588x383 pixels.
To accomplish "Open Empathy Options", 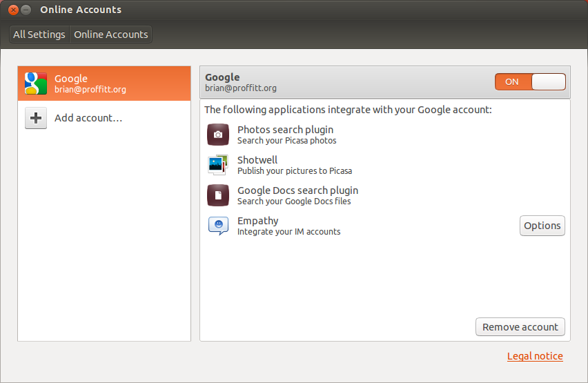I will [542, 226].
